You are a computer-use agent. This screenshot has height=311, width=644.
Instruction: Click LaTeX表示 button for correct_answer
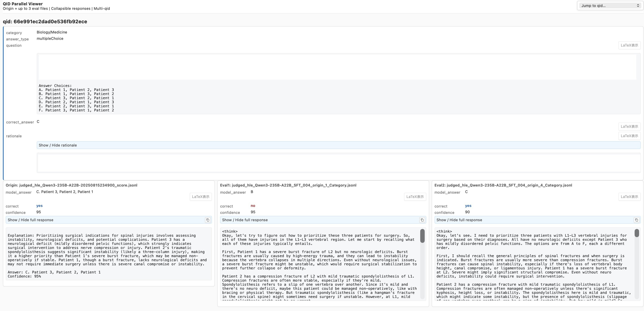click(x=629, y=126)
